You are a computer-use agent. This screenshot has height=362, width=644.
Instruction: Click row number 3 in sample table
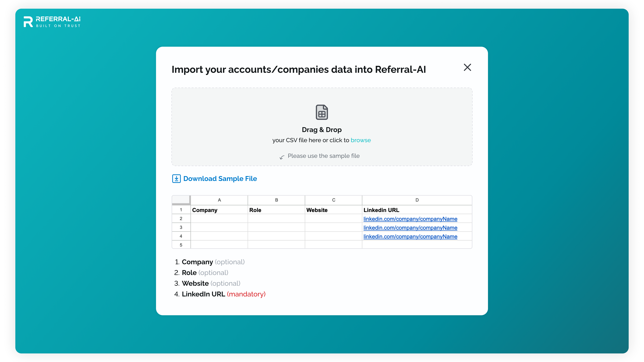[x=181, y=227]
